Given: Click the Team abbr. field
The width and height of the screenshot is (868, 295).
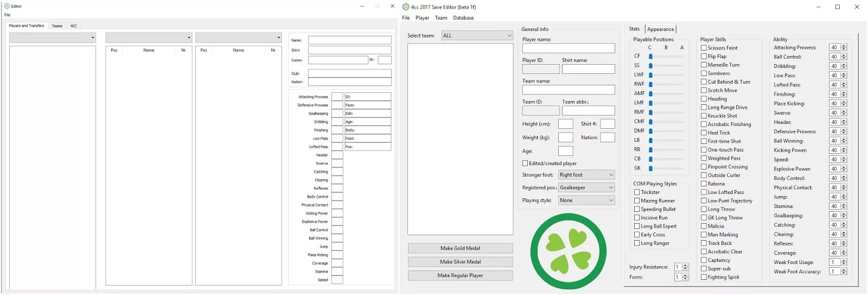Looking at the screenshot, I should click(589, 110).
